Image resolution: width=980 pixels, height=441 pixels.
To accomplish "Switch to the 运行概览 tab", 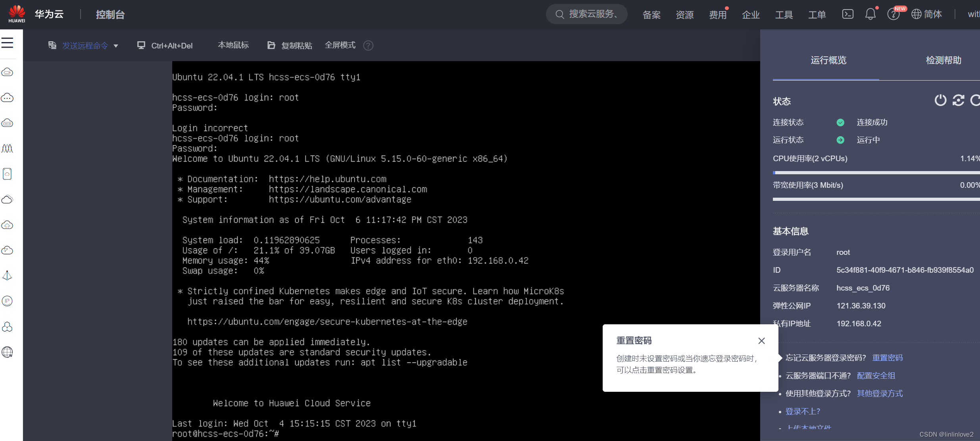I will point(828,60).
